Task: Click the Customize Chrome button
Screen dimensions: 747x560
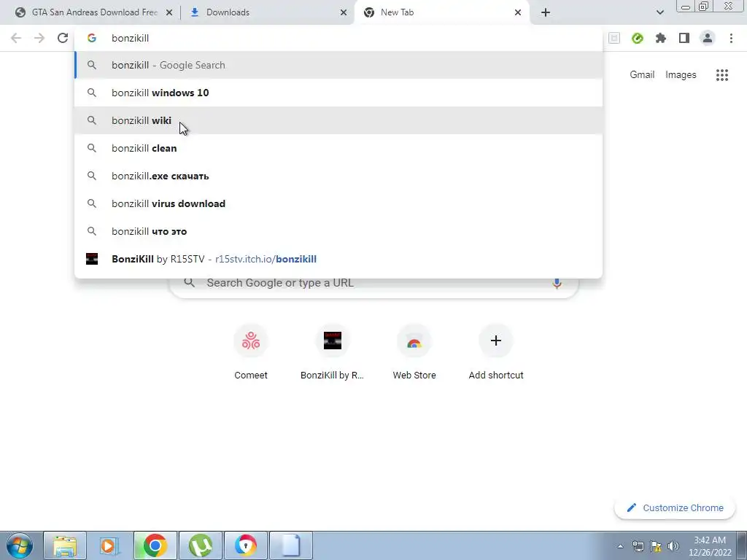Action: pyautogui.click(x=675, y=507)
